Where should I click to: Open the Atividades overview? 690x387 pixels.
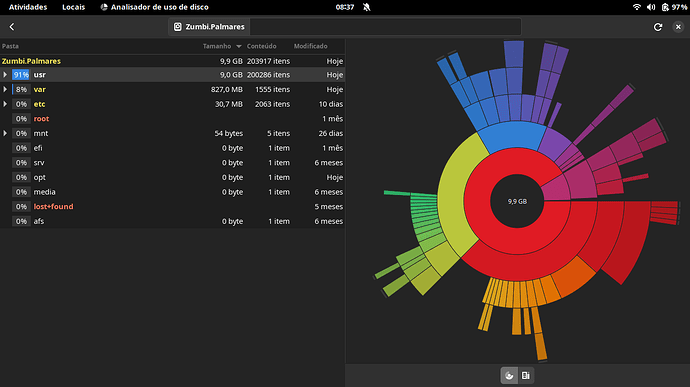pyautogui.click(x=28, y=7)
